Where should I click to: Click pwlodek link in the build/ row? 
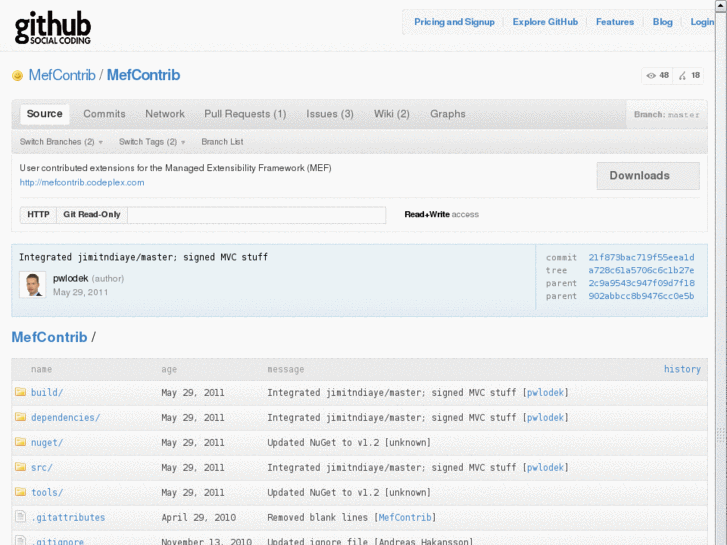point(545,392)
